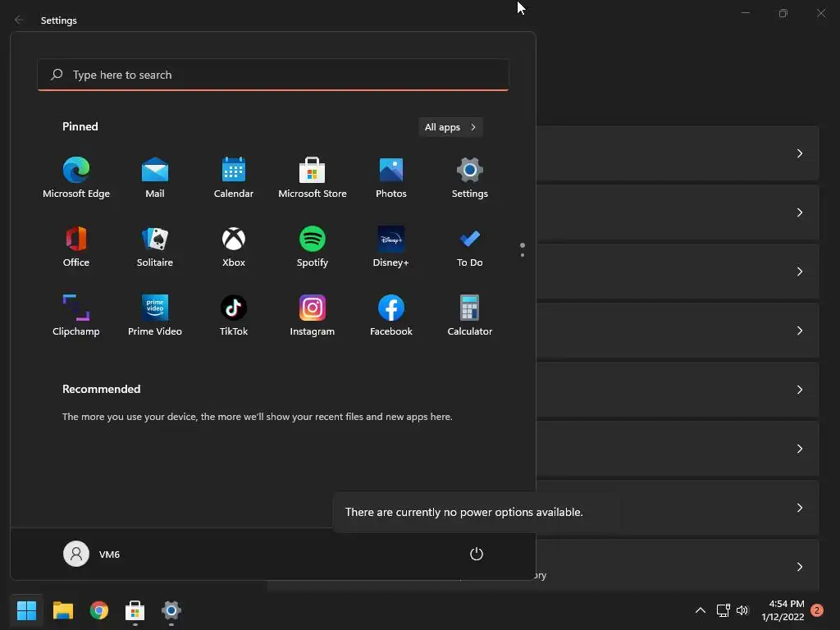Expand the third Settings row chevron

pyautogui.click(x=799, y=272)
